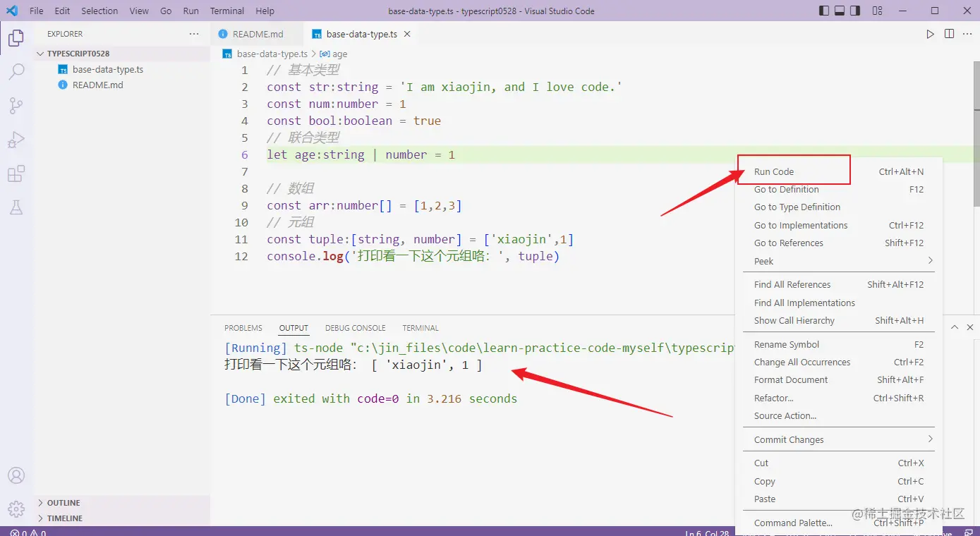Choose Change All Occurrences

(839, 362)
